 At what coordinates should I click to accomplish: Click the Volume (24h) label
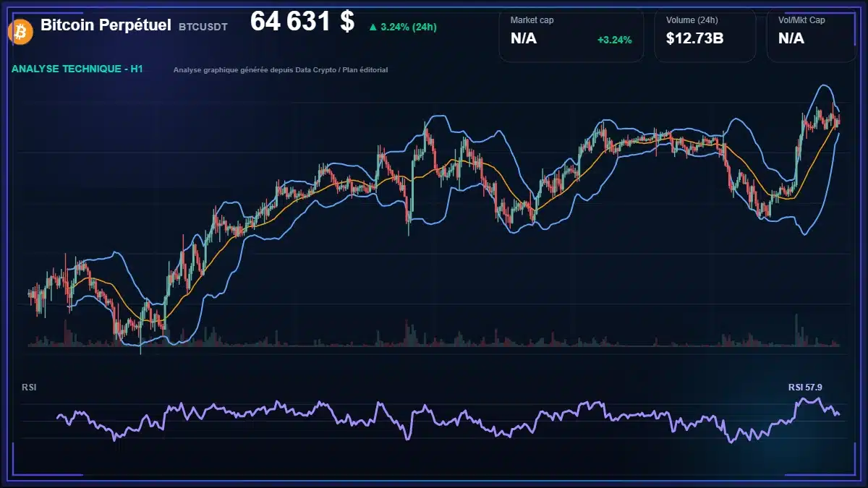click(691, 20)
